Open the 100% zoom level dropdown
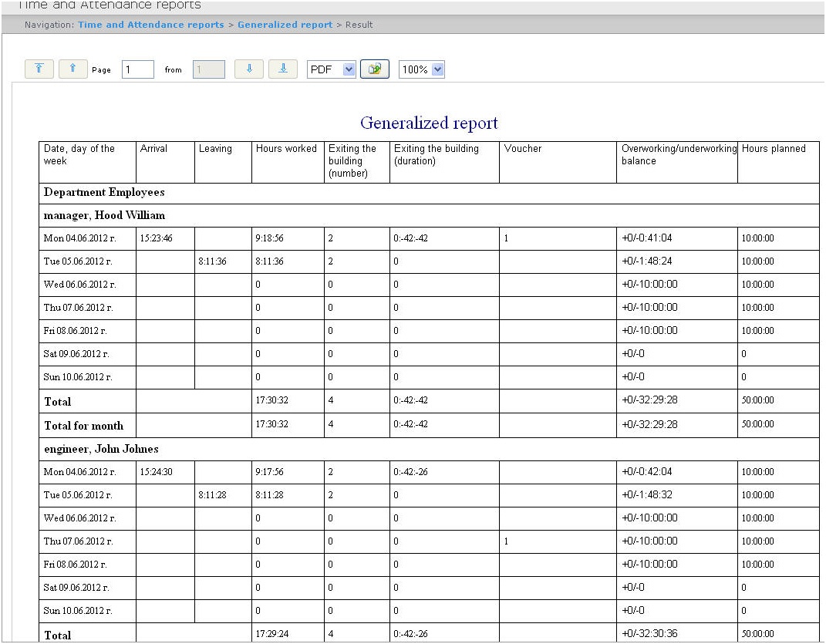This screenshot has width=826, height=644. click(422, 69)
